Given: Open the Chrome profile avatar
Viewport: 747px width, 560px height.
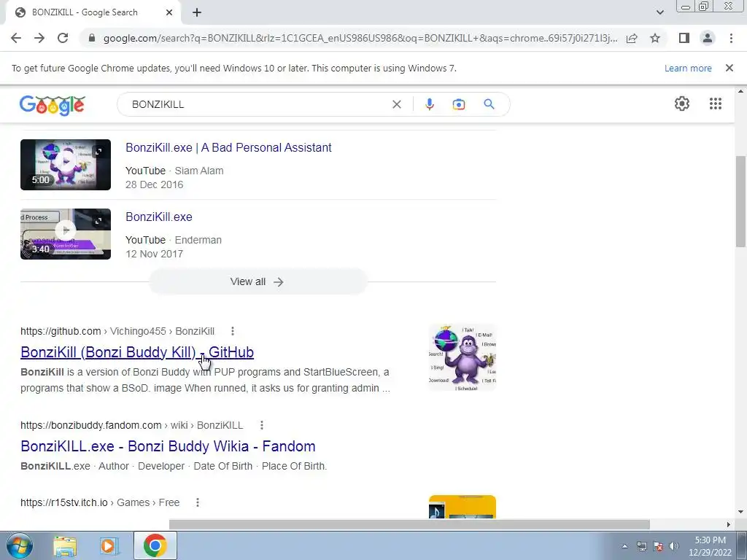Looking at the screenshot, I should pos(708,38).
